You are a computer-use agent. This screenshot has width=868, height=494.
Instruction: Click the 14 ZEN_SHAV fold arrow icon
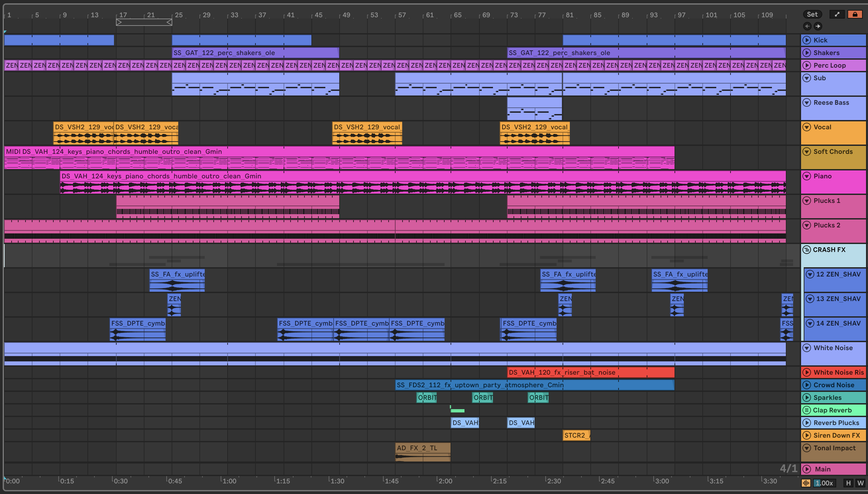coord(810,323)
